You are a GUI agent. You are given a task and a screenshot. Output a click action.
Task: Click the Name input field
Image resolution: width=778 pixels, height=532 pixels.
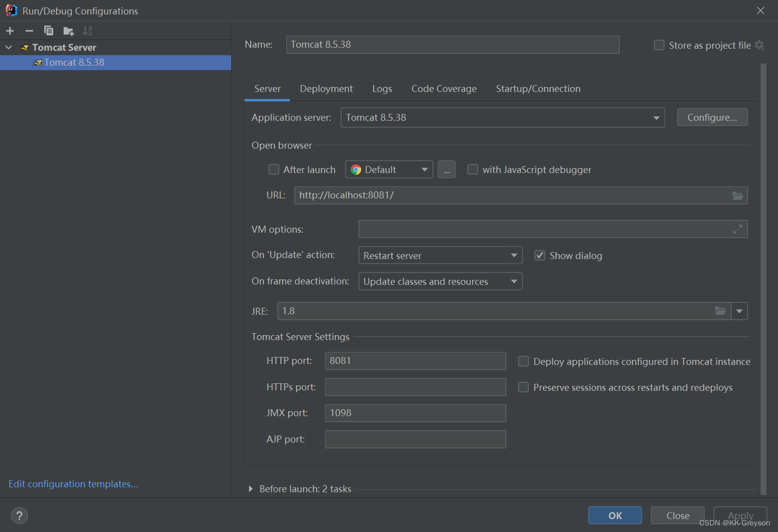tap(452, 44)
